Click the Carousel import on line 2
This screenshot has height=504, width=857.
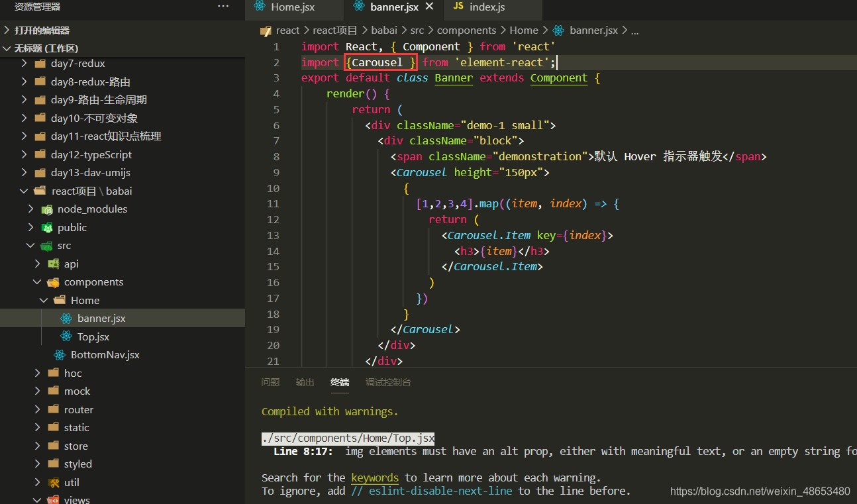[377, 62]
